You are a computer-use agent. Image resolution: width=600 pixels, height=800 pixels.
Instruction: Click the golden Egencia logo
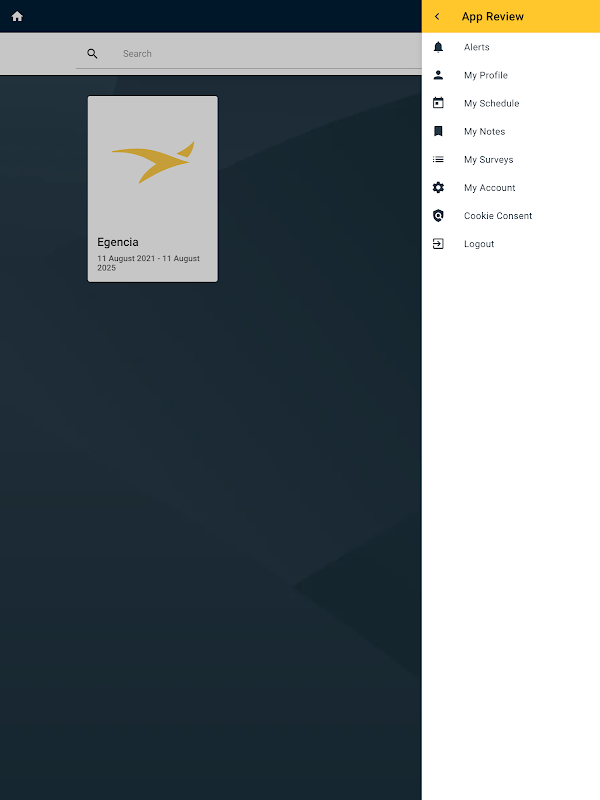(x=153, y=162)
